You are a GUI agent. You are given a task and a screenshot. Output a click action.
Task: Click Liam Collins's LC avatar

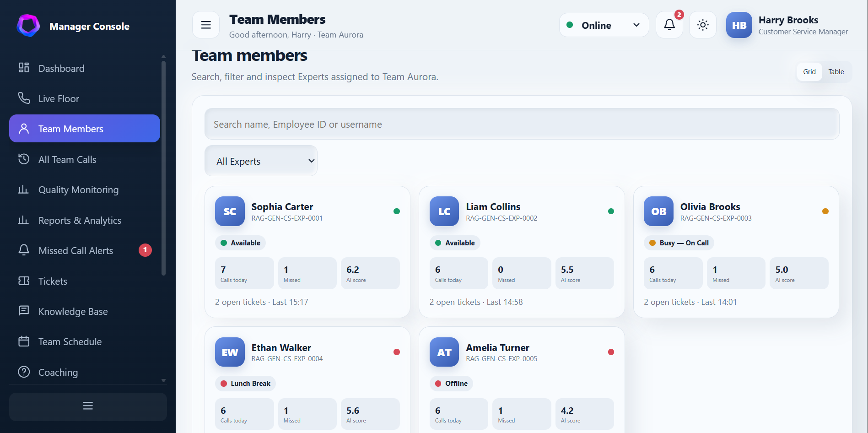tap(444, 211)
